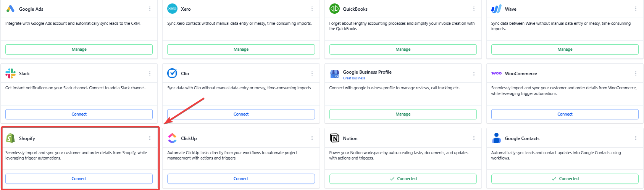The height and width of the screenshot is (190, 644).
Task: Click the Google Ads logo icon
Action: click(10, 9)
